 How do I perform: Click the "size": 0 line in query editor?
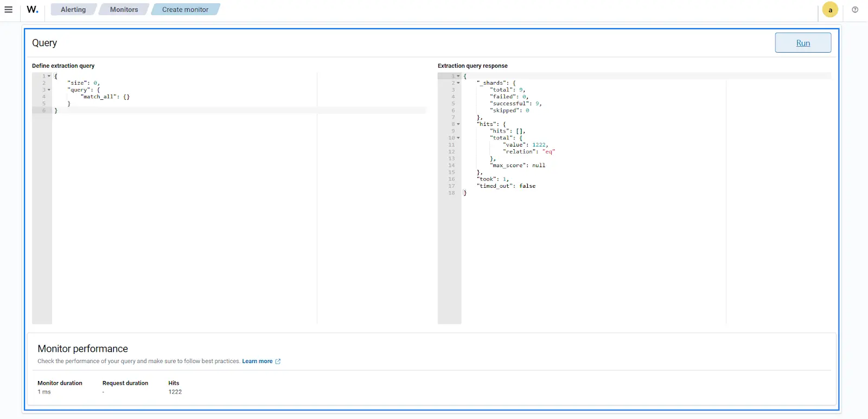84,83
